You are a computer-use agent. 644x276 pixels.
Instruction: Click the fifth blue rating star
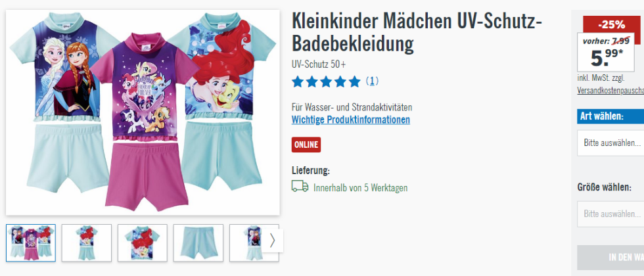pyautogui.click(x=354, y=82)
